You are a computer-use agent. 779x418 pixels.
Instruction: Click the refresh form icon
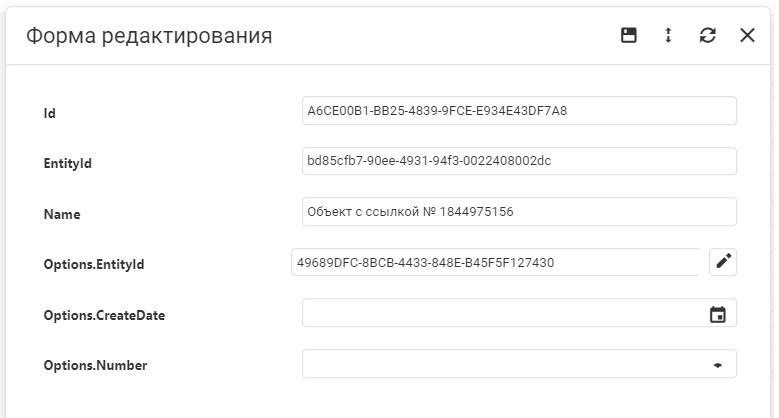[708, 36]
